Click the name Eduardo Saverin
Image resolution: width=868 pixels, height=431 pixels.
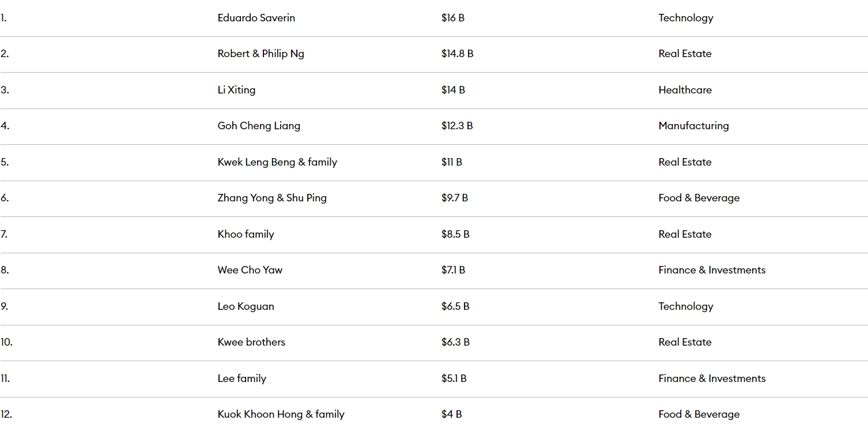(x=256, y=18)
